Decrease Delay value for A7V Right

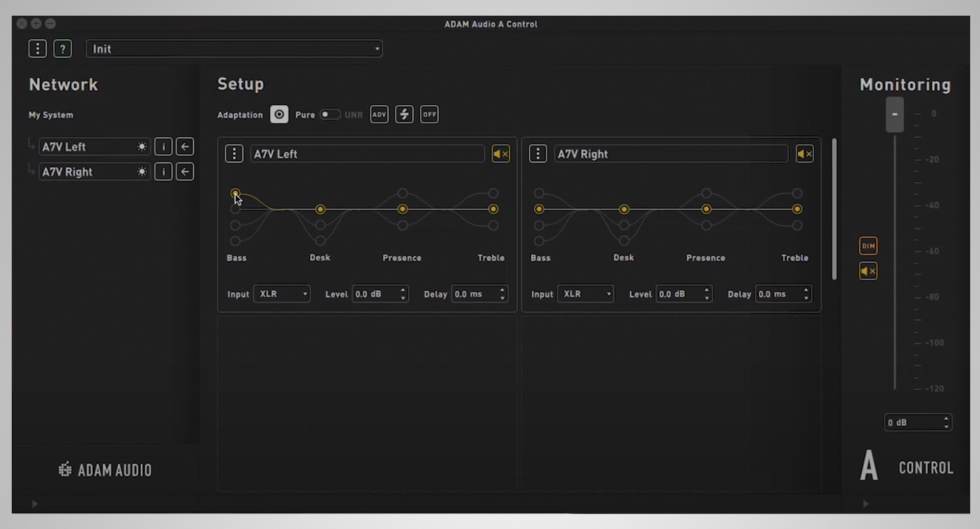click(806, 298)
